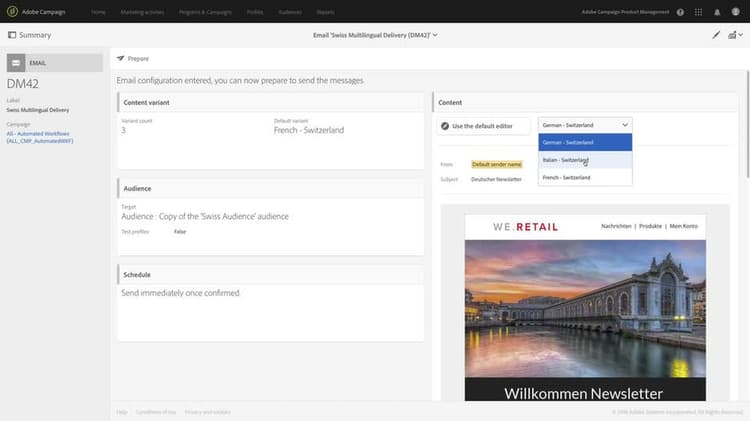Collapse the German - Switzerland variant dropdown
The height and width of the screenshot is (421, 750).
(x=585, y=125)
